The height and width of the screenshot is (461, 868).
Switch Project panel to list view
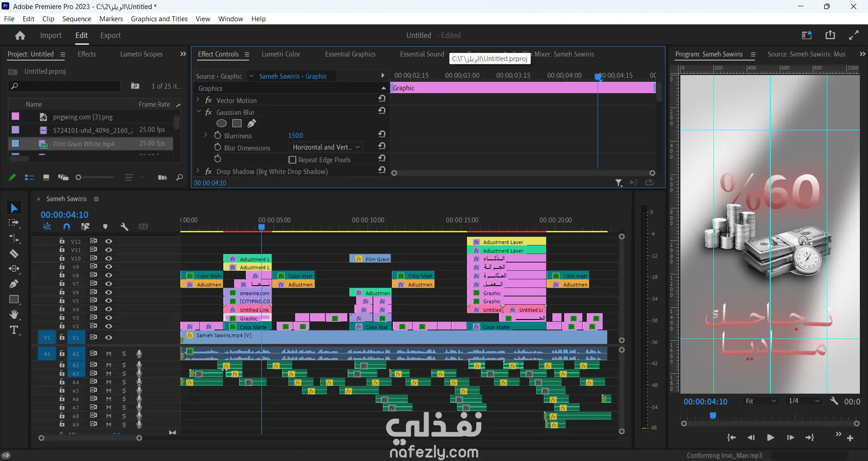[x=29, y=178]
